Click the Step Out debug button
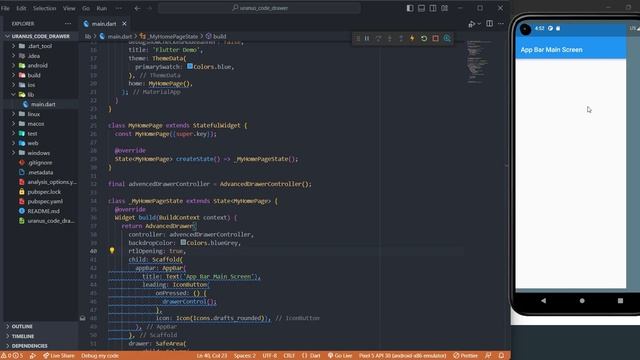 [401, 38]
